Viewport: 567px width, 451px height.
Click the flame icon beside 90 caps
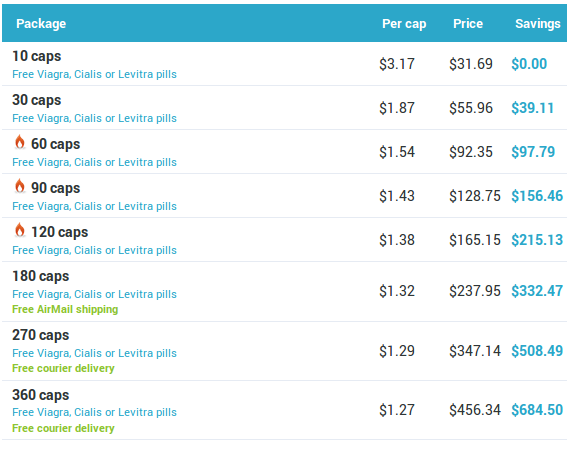click(x=20, y=186)
